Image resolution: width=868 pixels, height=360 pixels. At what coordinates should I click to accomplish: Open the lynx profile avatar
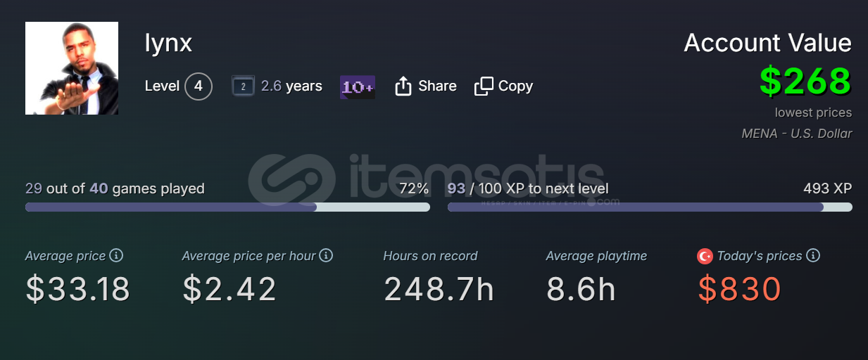[x=72, y=68]
